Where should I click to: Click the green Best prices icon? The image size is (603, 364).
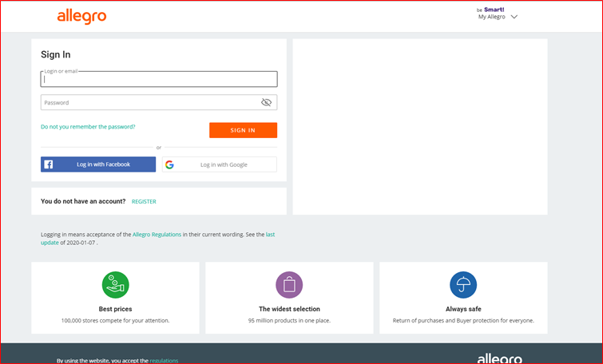(115, 285)
